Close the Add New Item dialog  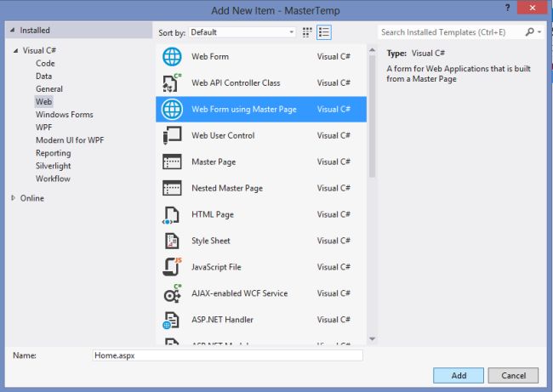(533, 8)
